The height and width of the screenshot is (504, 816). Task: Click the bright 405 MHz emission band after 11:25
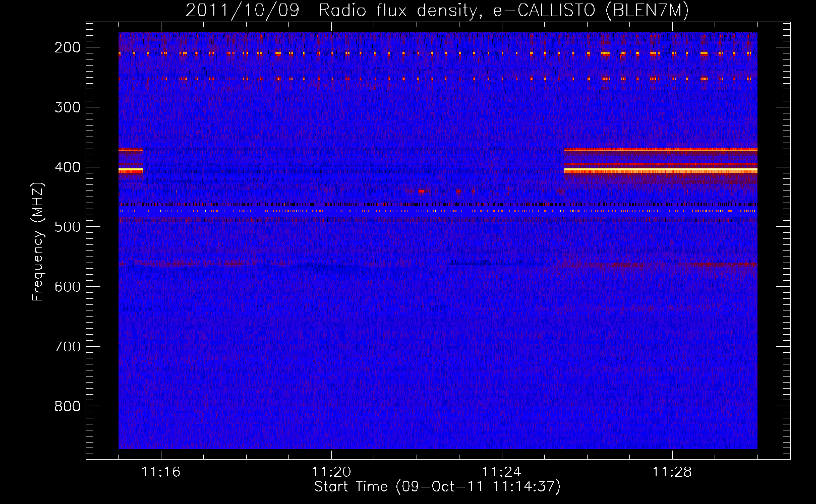pos(661,171)
